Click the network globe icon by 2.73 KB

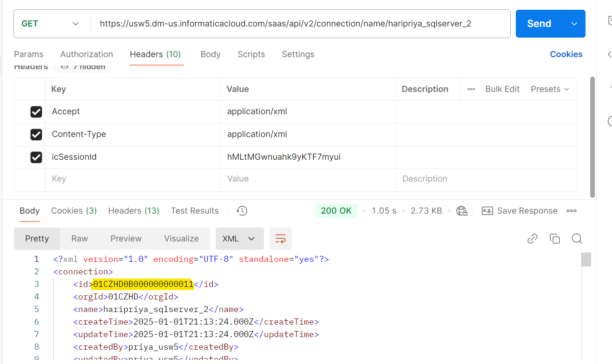click(x=461, y=211)
